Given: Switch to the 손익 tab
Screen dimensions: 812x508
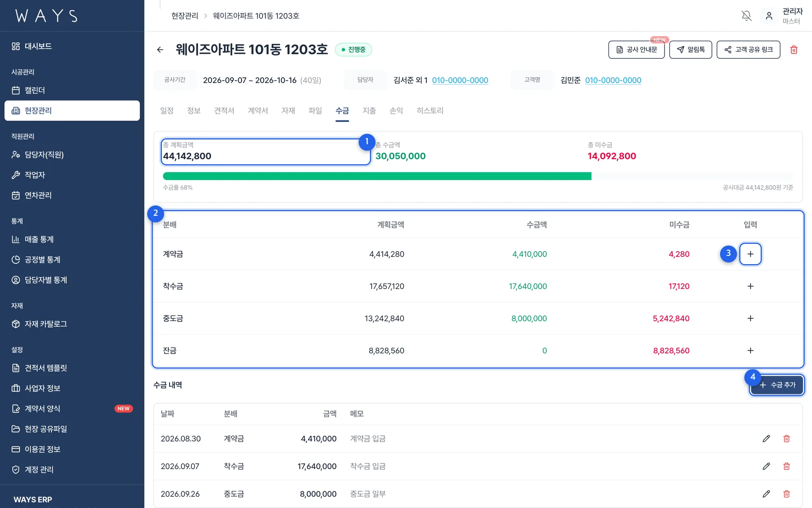Looking at the screenshot, I should [397, 111].
